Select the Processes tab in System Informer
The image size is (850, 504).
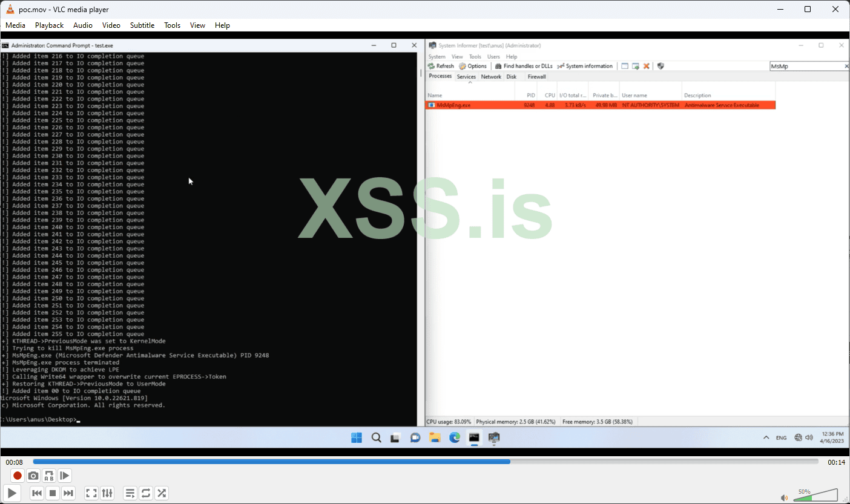440,76
